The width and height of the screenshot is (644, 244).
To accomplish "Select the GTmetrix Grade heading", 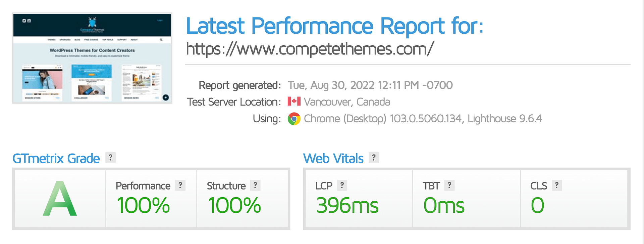I will (56, 159).
